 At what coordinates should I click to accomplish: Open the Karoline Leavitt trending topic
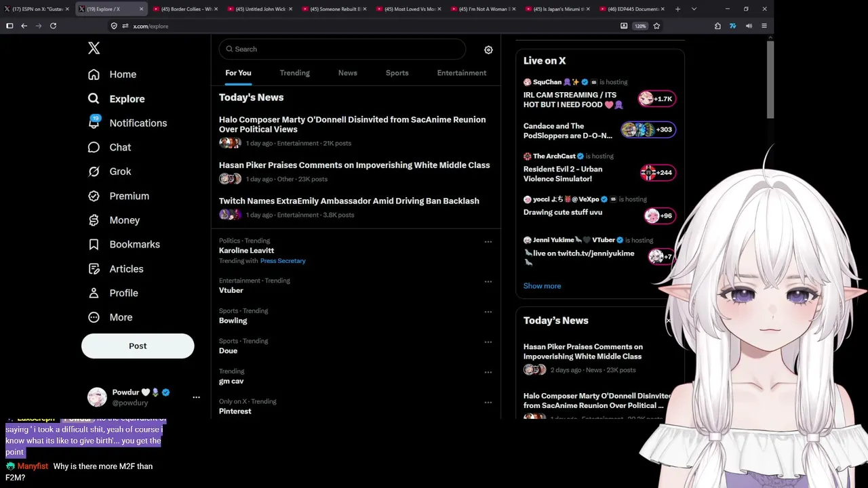coord(246,251)
